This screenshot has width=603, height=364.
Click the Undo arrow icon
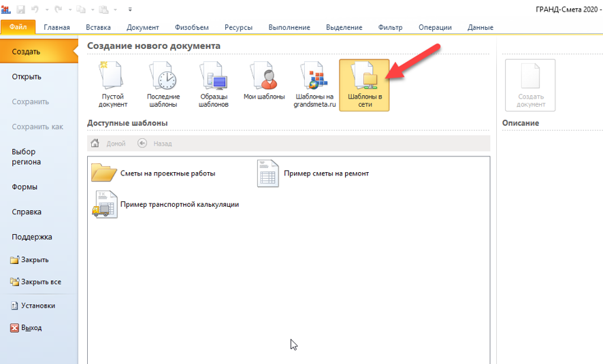point(35,10)
